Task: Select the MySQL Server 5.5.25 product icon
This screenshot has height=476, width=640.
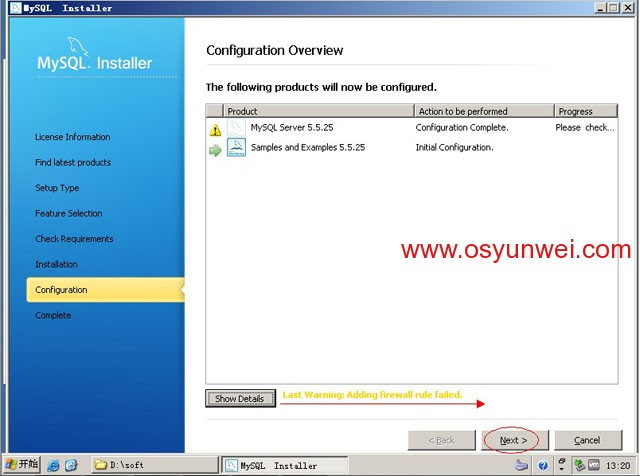Action: pos(236,128)
